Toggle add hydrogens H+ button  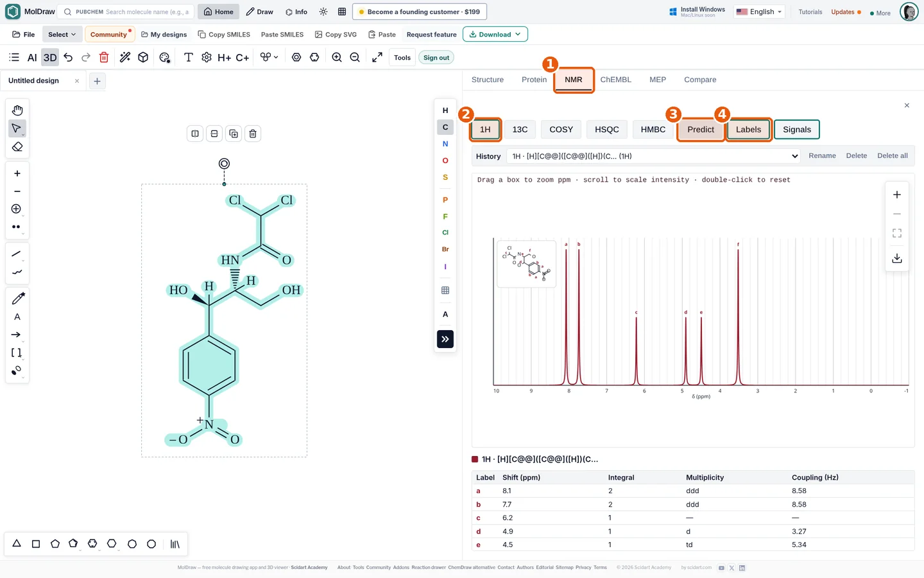tap(224, 57)
